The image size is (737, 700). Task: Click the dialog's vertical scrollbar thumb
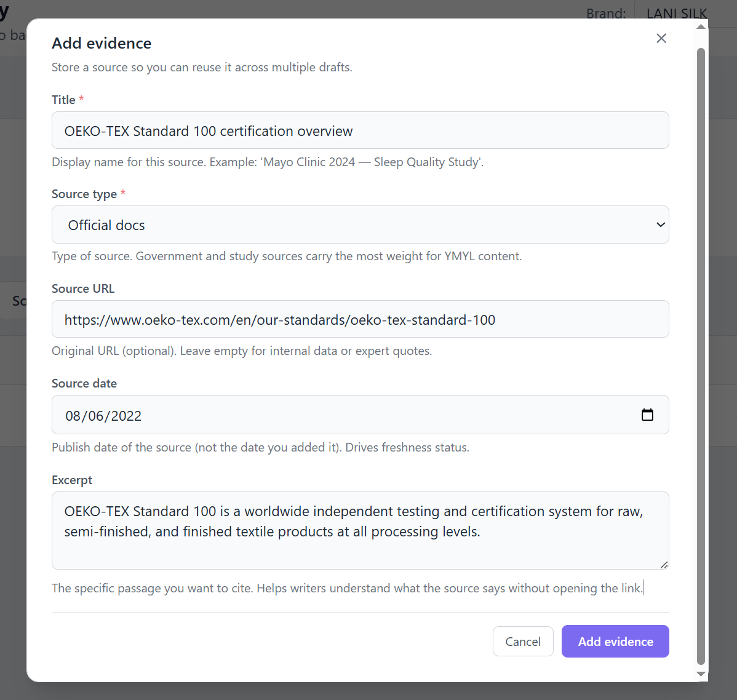[701, 356]
